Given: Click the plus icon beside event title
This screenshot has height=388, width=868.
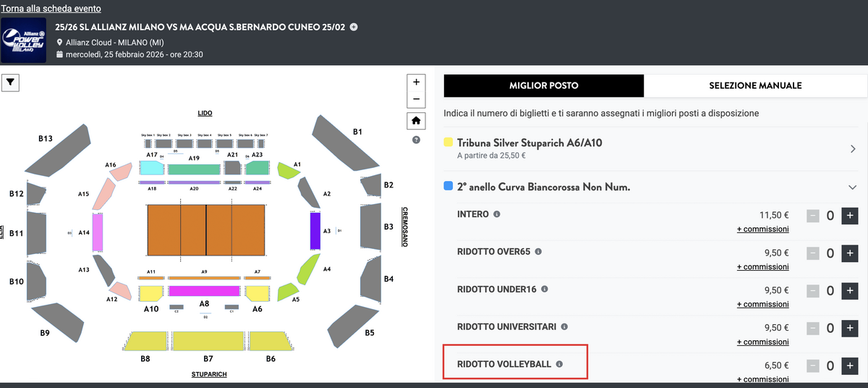Looking at the screenshot, I should click(x=354, y=28).
